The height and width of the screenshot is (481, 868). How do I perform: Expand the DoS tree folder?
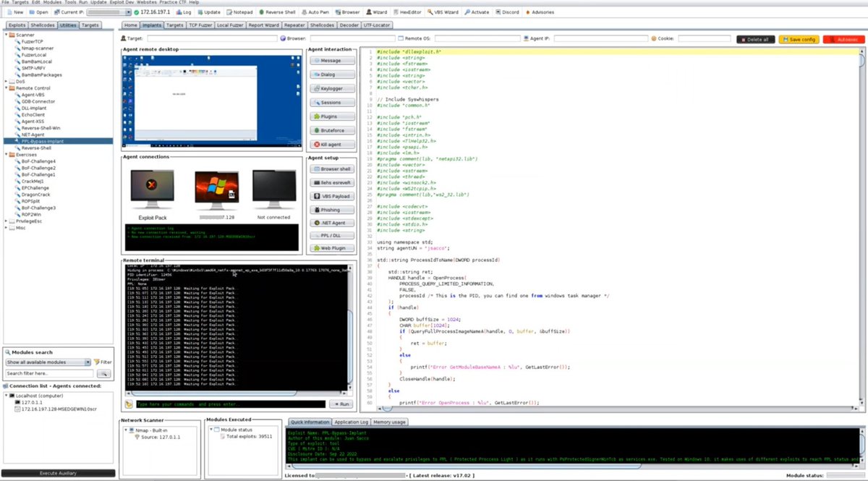pyautogui.click(x=8, y=81)
